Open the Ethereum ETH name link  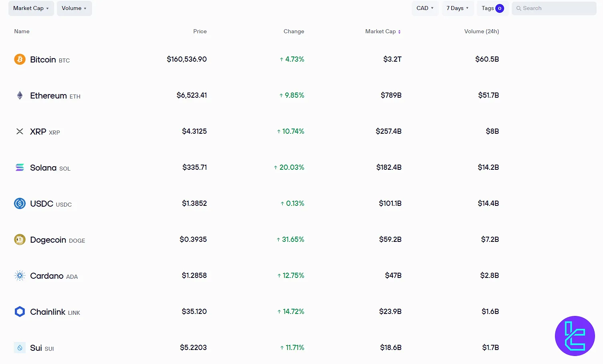pos(55,96)
